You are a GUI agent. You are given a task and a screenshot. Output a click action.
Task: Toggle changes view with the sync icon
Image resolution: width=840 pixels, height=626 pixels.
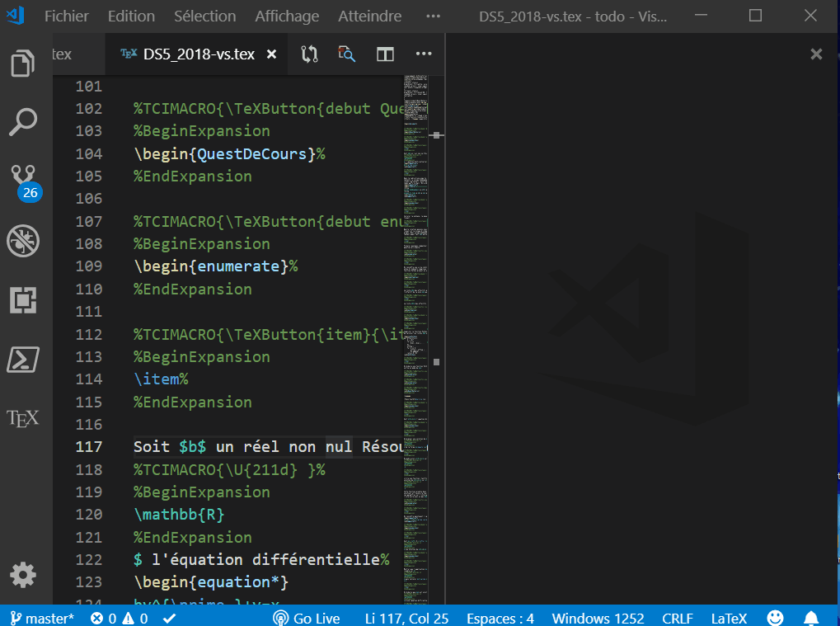pyautogui.click(x=307, y=54)
